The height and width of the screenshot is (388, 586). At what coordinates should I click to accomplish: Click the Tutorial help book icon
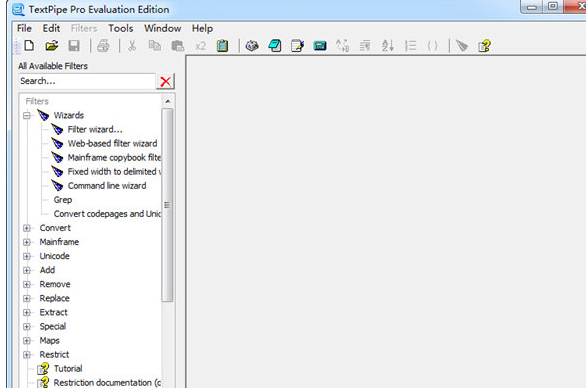tap(43, 369)
